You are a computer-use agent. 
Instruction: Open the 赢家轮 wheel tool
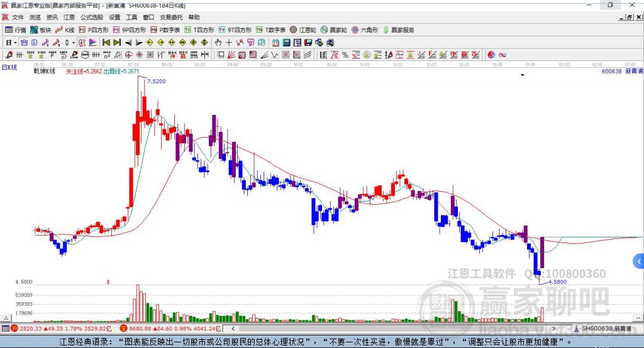coord(333,30)
